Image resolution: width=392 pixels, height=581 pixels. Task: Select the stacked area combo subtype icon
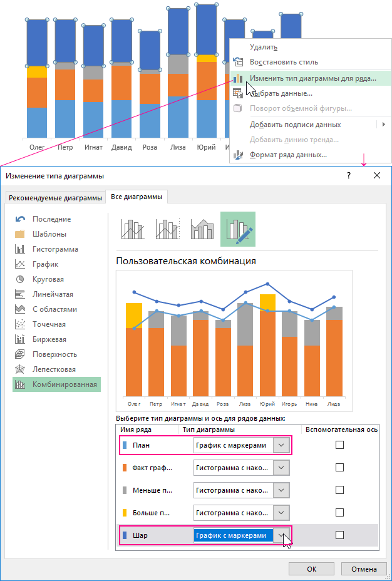[203, 229]
